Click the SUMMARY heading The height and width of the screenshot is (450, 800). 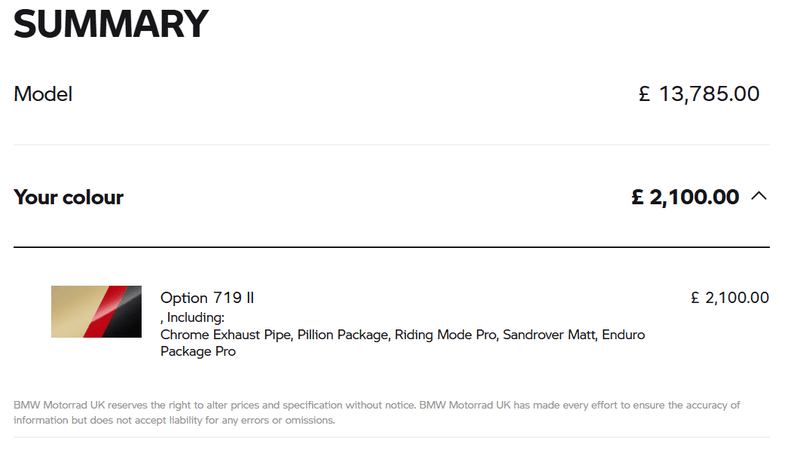tap(110, 24)
